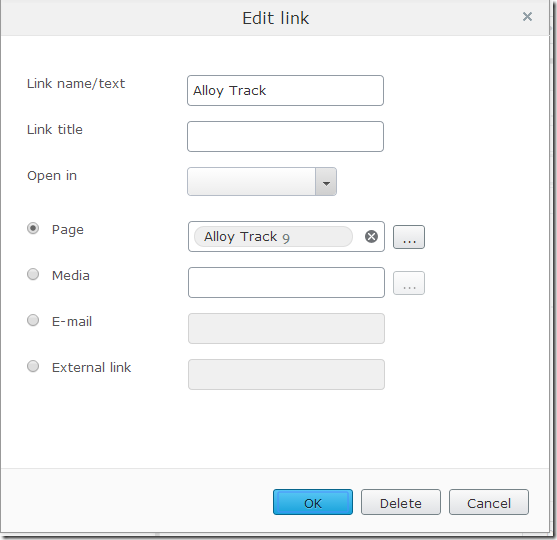Click the Open in combo box field
Image resolution: width=557 pixels, height=540 pixels.
[251, 182]
